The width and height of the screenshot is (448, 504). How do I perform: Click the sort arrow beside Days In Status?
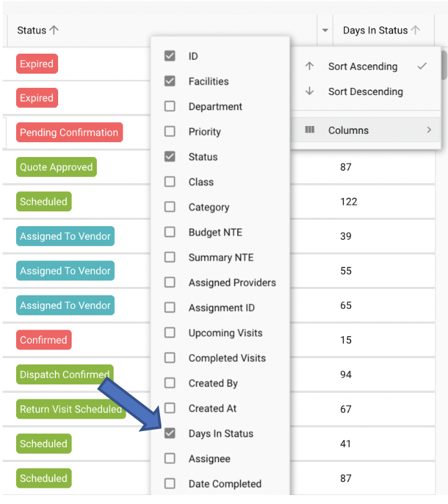pyautogui.click(x=416, y=30)
